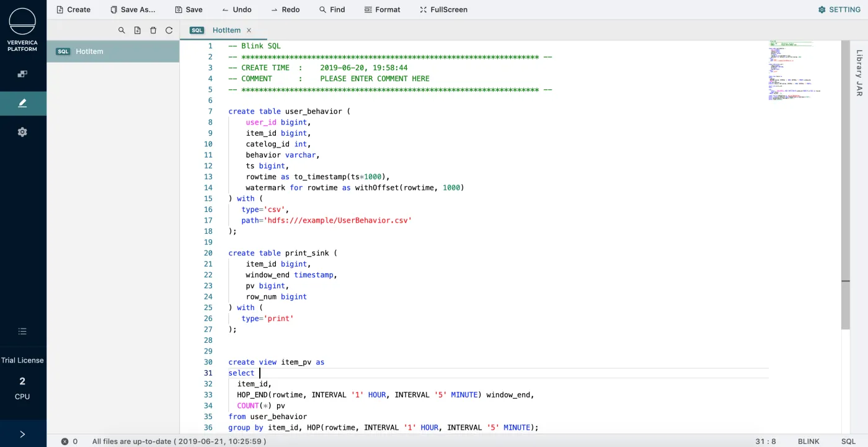Open SETTING at top right
Screen dimensions: 868x447
point(839,9)
